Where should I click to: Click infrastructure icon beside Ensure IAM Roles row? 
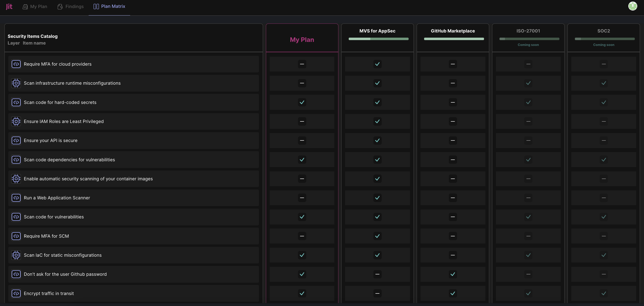pyautogui.click(x=16, y=122)
